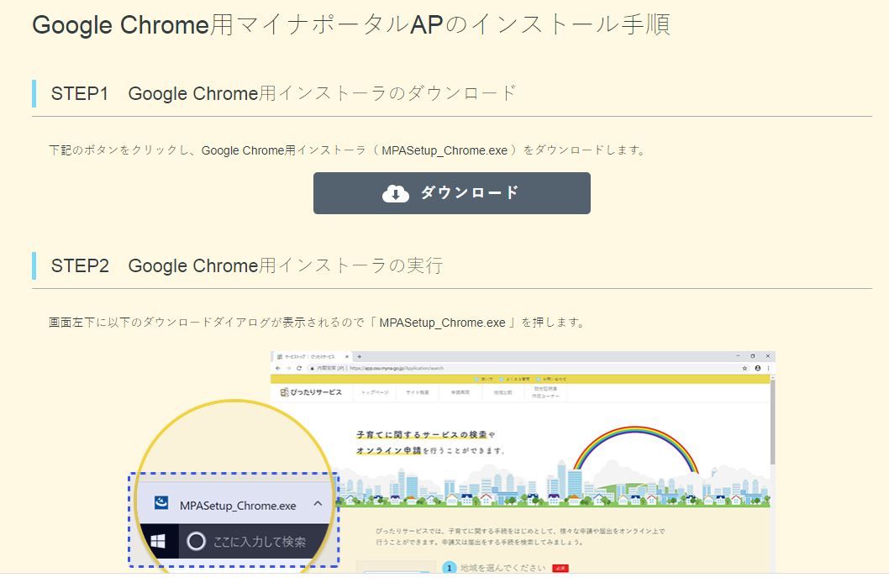Click the installer file icon beside MPASetup_Chrome.exe

click(x=161, y=502)
